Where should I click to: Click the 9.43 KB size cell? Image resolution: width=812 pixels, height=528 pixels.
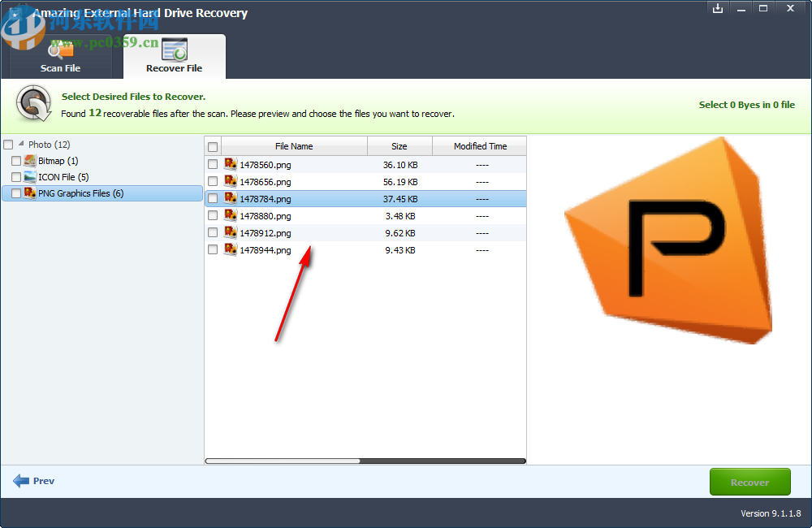[400, 250]
